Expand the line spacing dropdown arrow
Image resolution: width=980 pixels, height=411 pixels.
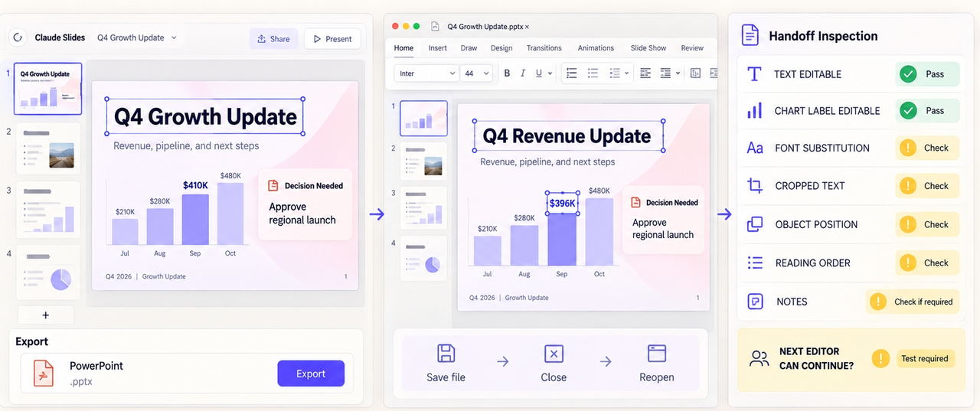678,73
